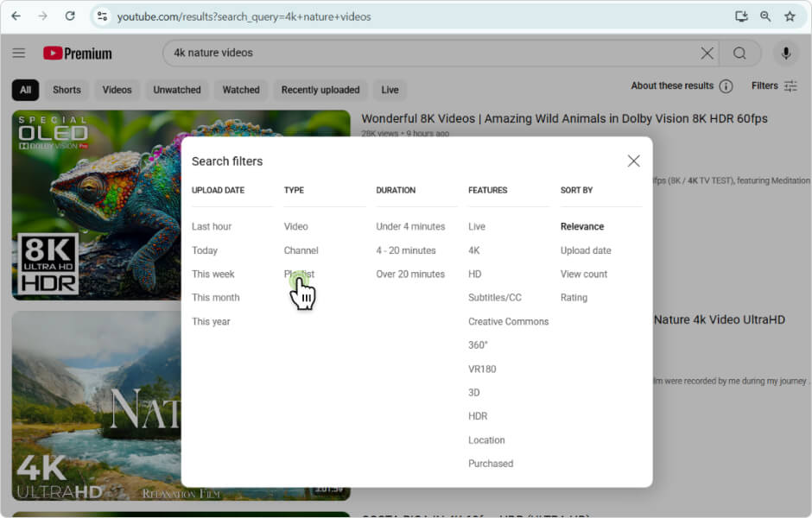Close the Search filters dialog
The image size is (812, 518).
click(633, 161)
